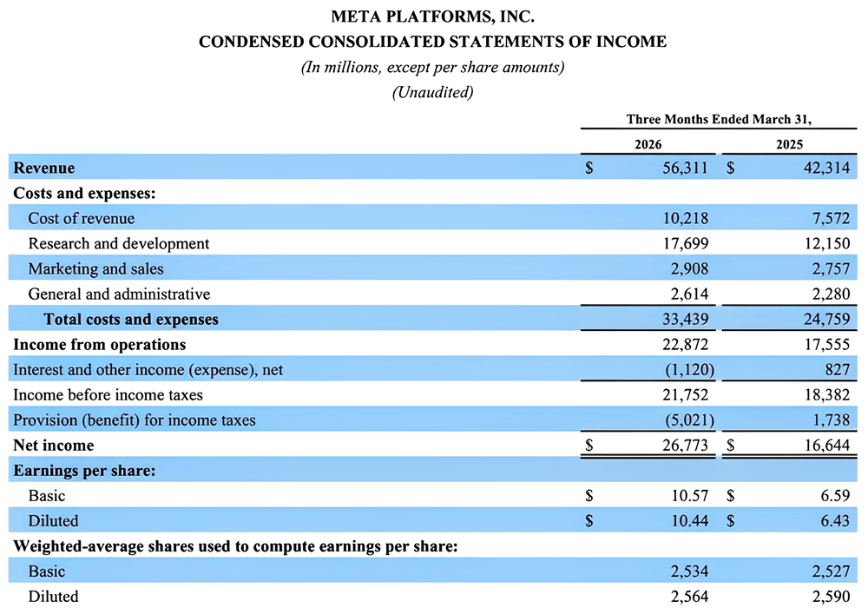This screenshot has width=868, height=608.
Task: Select the META PLATFORMS, INC. title
Action: click(433, 15)
